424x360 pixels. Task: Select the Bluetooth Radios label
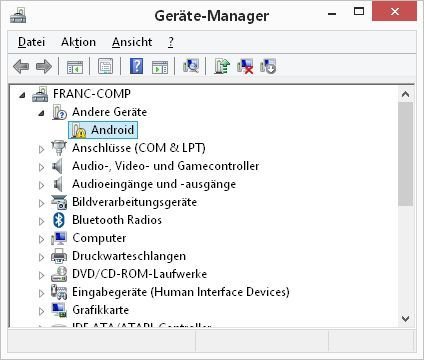117,220
